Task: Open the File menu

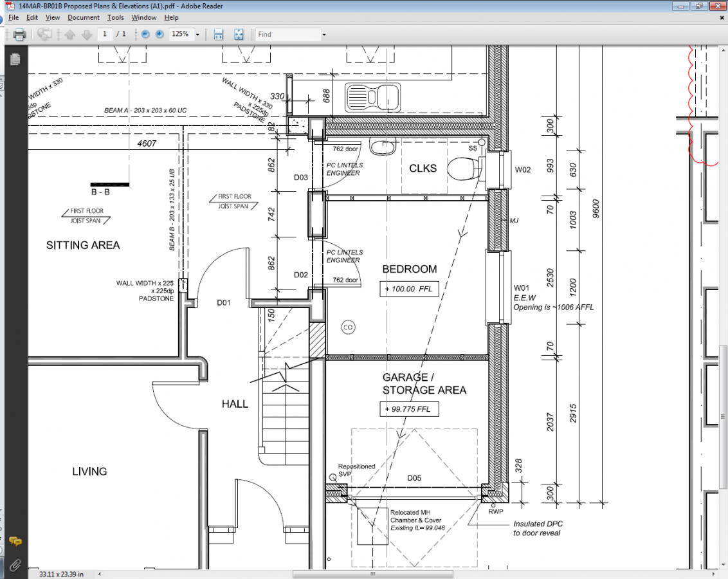Action: tap(13, 17)
